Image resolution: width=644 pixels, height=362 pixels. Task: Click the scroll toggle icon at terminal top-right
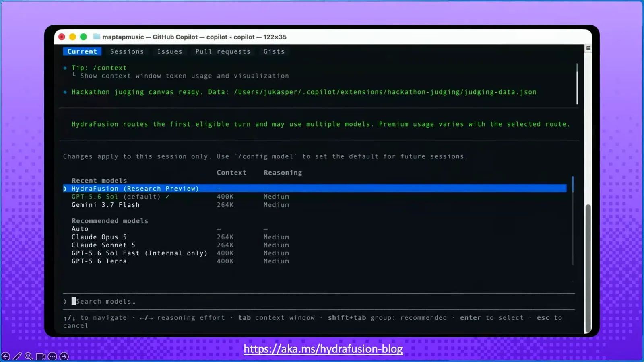tap(588, 48)
